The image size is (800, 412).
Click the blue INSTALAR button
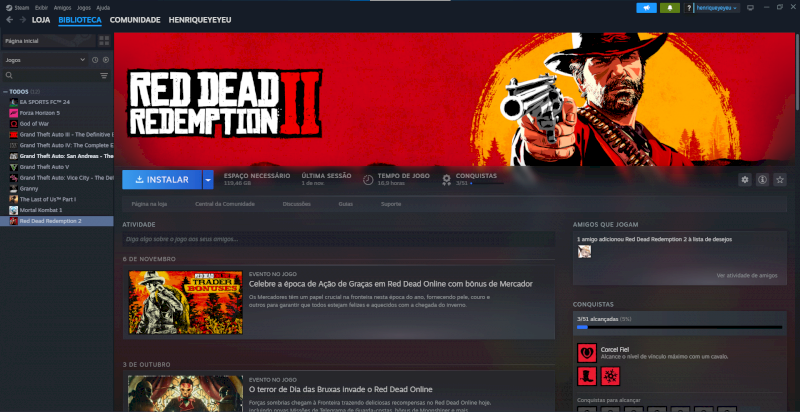(162, 179)
